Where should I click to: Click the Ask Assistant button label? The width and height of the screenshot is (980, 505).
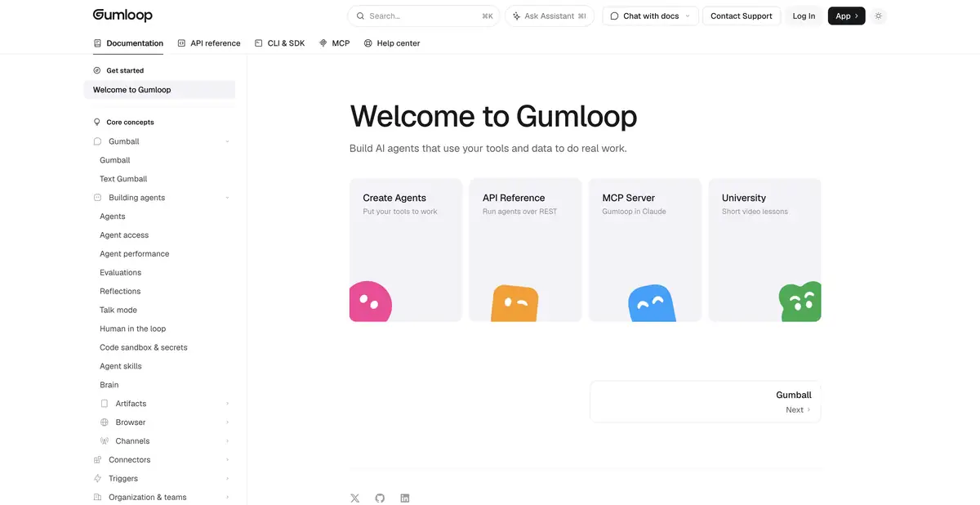(x=550, y=16)
